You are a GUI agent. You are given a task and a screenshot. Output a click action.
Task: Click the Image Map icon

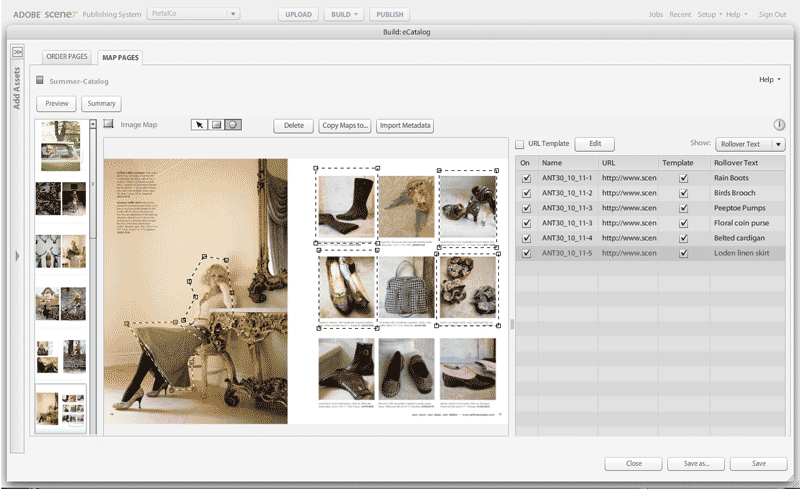(x=108, y=125)
